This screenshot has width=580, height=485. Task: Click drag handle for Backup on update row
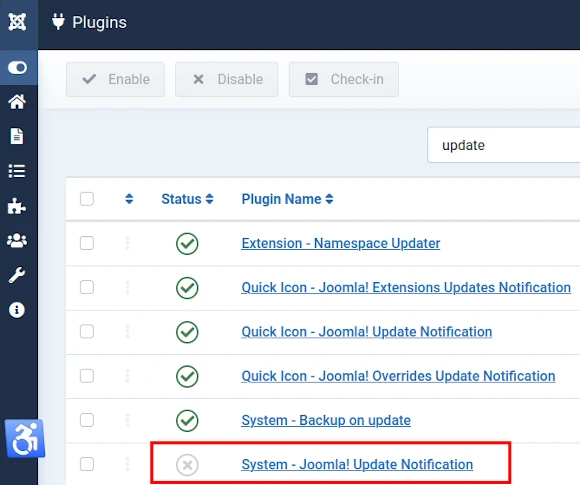[x=127, y=420]
